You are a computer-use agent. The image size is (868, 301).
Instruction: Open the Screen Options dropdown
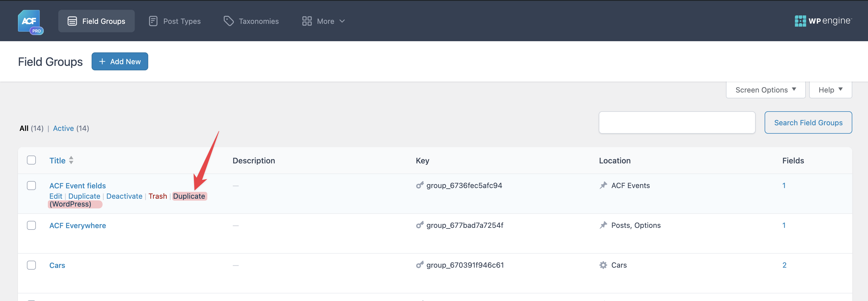765,90
